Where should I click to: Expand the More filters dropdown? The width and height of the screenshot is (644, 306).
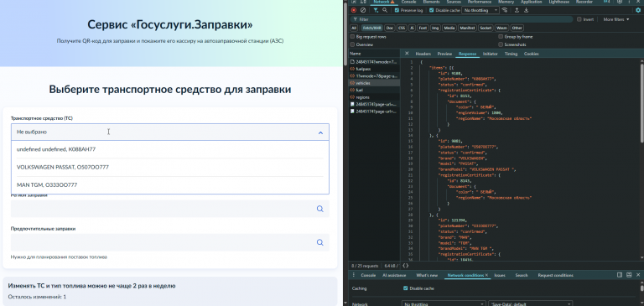click(x=616, y=19)
